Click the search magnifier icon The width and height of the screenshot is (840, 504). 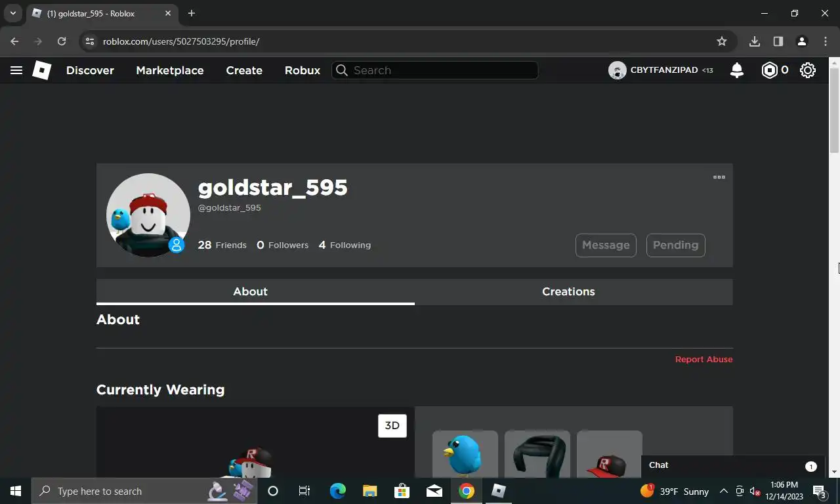[x=342, y=70]
